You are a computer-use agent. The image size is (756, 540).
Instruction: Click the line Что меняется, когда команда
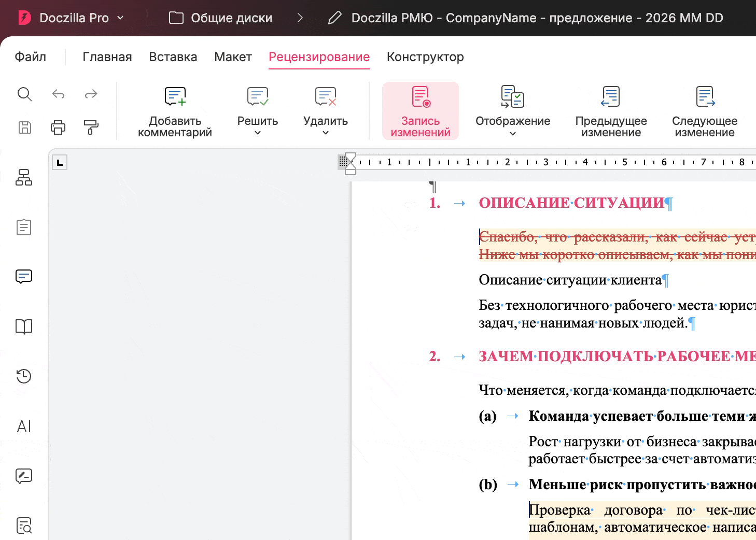[x=618, y=390]
